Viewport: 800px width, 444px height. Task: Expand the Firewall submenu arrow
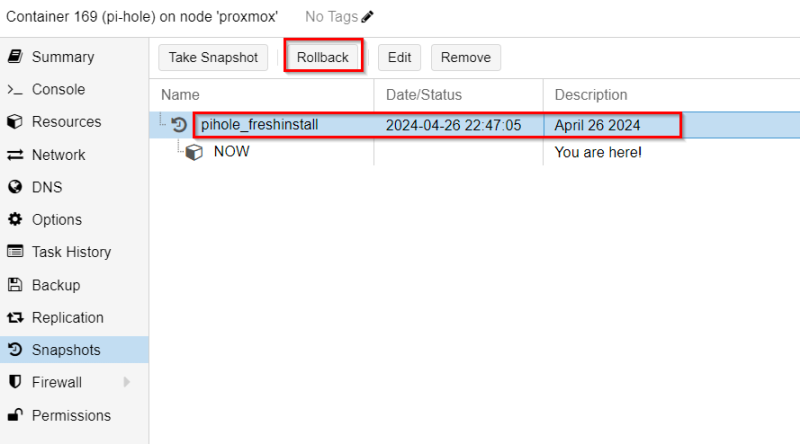[127, 382]
